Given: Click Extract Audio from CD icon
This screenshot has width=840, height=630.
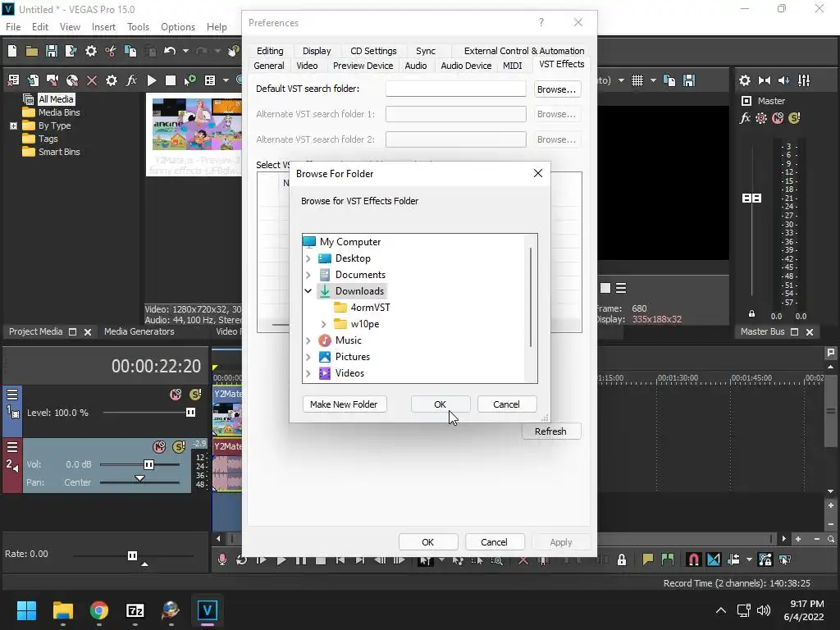Looking at the screenshot, I should point(72,80).
